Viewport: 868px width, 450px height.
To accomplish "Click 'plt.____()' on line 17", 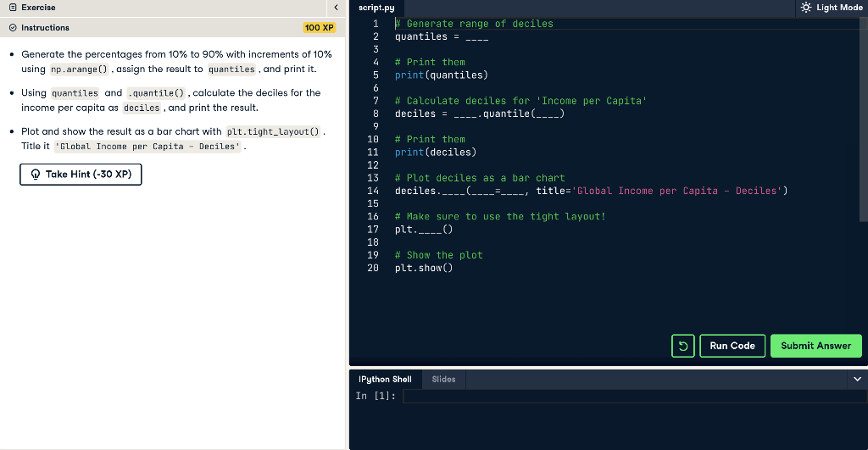I will 424,230.
